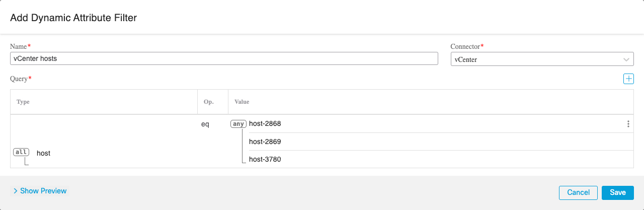Click the plus icon to add query
Screen dimensions: 644x210
(x=628, y=79)
